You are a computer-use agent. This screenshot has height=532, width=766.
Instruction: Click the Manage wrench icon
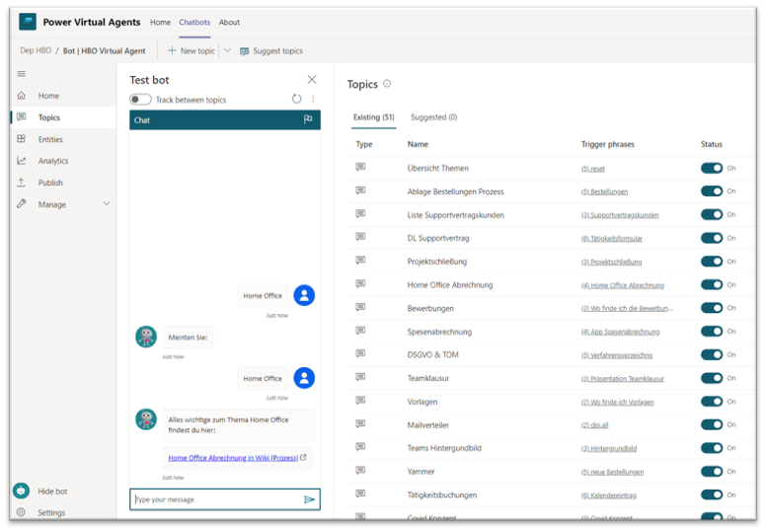[x=22, y=203]
